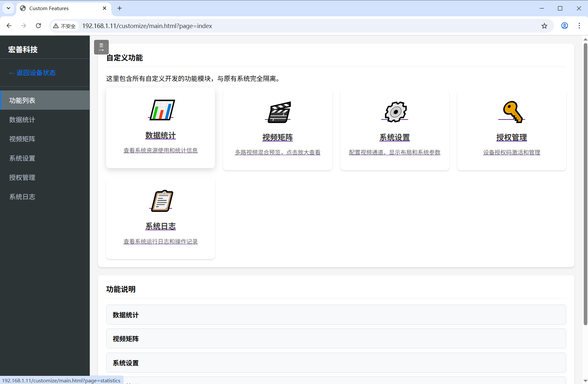
Task: Select 功能列表 in the sidebar
Action: pos(45,100)
